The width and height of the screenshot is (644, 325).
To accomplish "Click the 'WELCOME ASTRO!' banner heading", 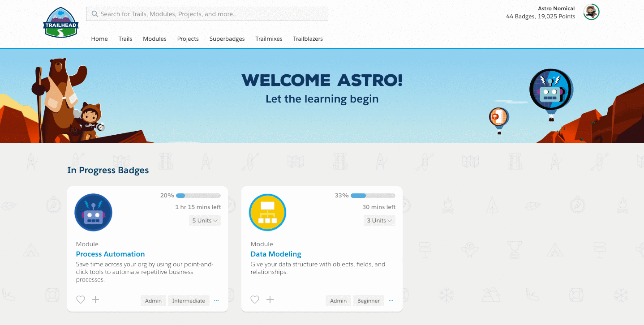I will pos(322,81).
